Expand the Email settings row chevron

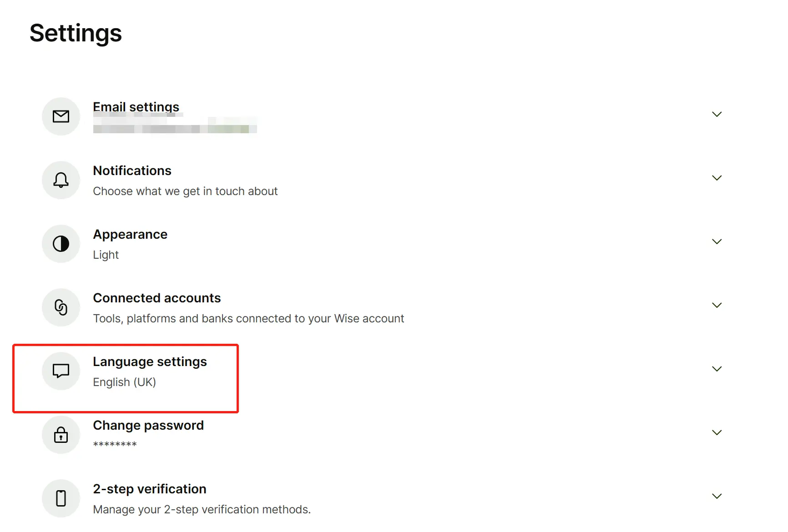[x=717, y=114]
